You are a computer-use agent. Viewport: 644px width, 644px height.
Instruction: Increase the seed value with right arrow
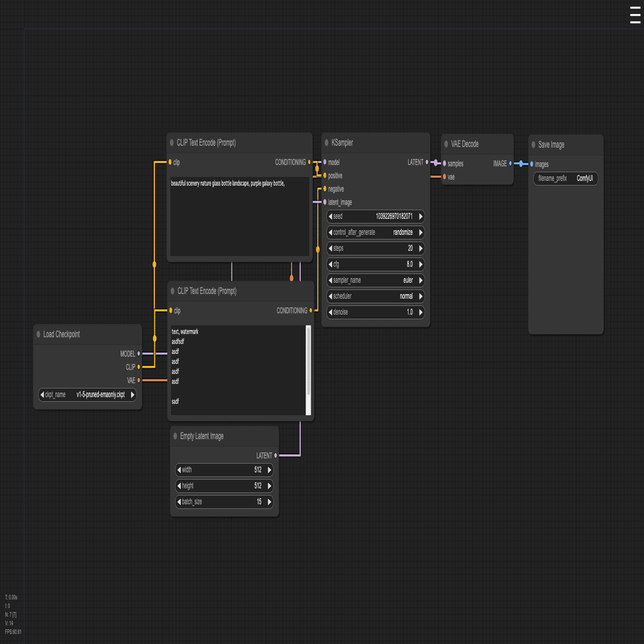tap(420, 216)
